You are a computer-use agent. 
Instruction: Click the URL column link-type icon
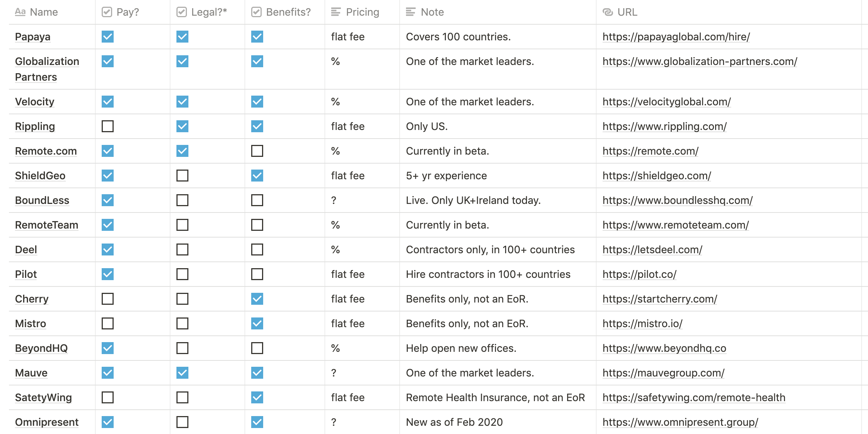(608, 12)
